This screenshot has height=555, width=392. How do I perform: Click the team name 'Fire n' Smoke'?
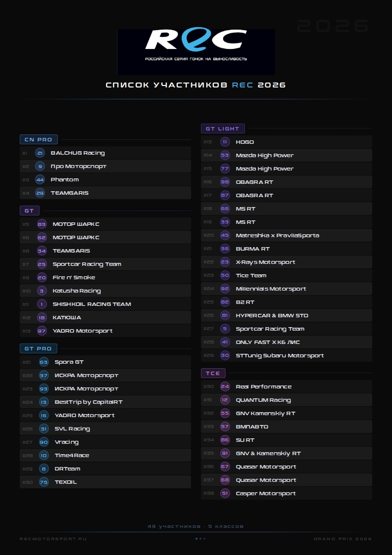click(x=74, y=278)
